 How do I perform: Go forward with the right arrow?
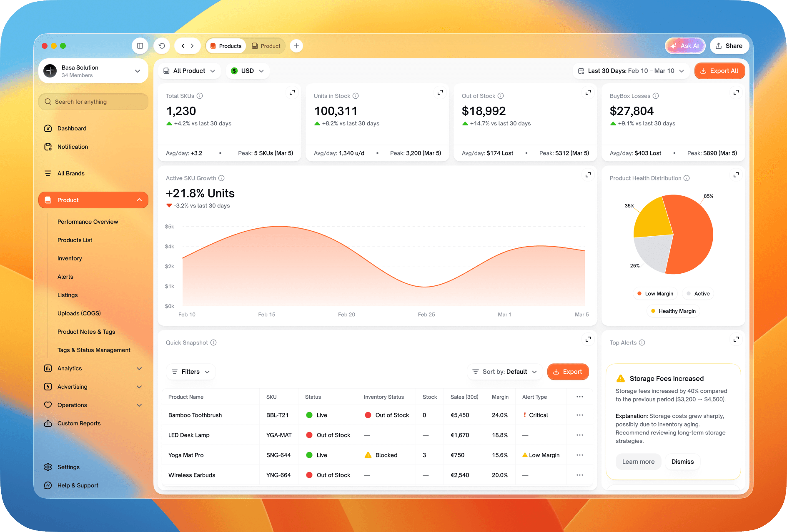192,46
